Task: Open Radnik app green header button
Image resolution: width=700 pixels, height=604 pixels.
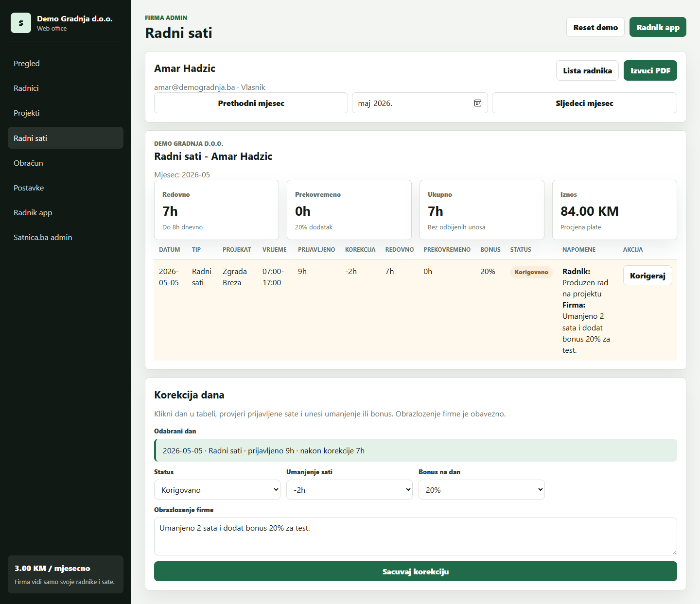Action: [658, 27]
